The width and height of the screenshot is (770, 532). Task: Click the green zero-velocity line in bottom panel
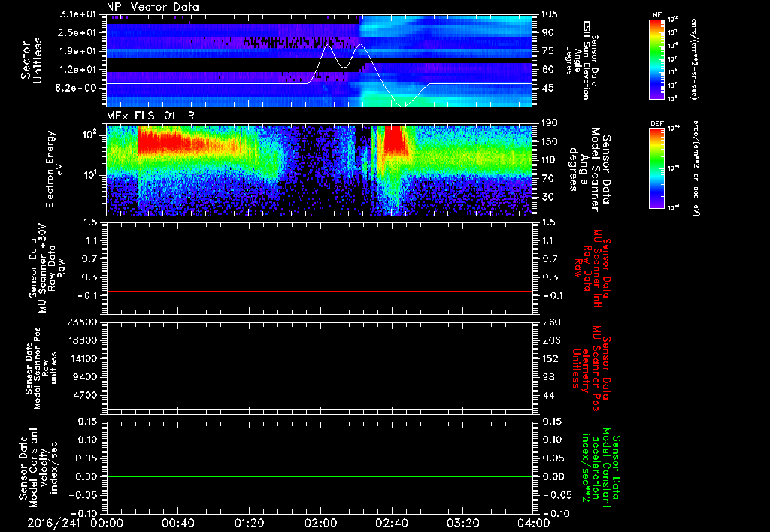click(320, 476)
